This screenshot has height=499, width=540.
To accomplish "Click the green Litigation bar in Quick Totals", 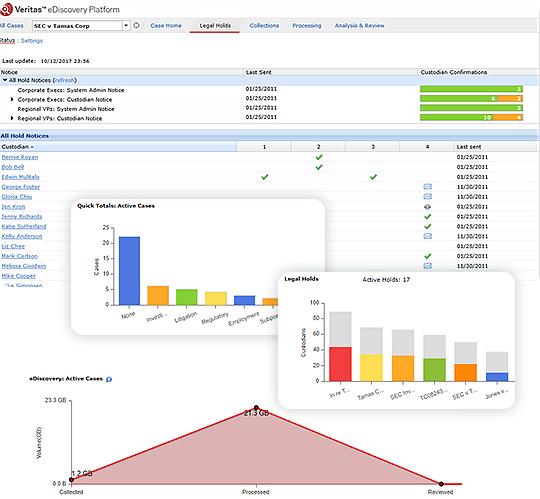I will [x=187, y=297].
